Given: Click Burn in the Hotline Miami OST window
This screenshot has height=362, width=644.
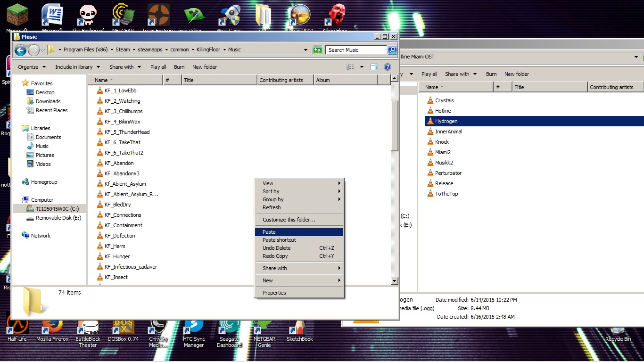Looking at the screenshot, I should [x=491, y=74].
